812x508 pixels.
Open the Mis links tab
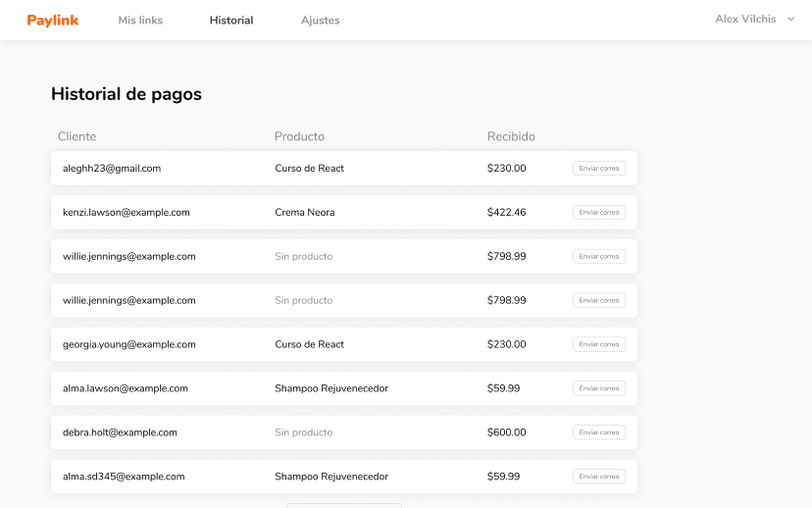pos(140,21)
